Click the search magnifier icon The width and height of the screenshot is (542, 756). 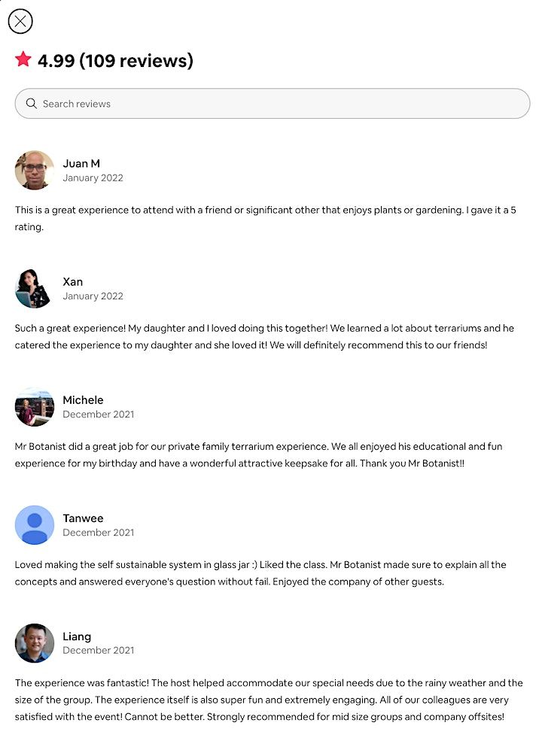pos(32,104)
